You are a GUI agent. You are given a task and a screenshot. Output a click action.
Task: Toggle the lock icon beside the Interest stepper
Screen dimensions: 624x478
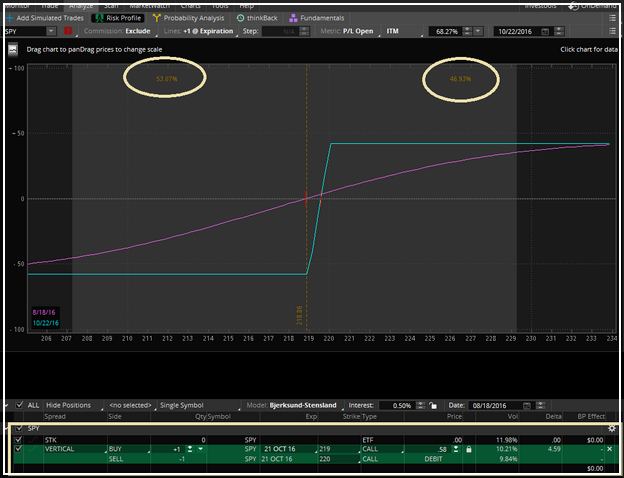coord(433,406)
